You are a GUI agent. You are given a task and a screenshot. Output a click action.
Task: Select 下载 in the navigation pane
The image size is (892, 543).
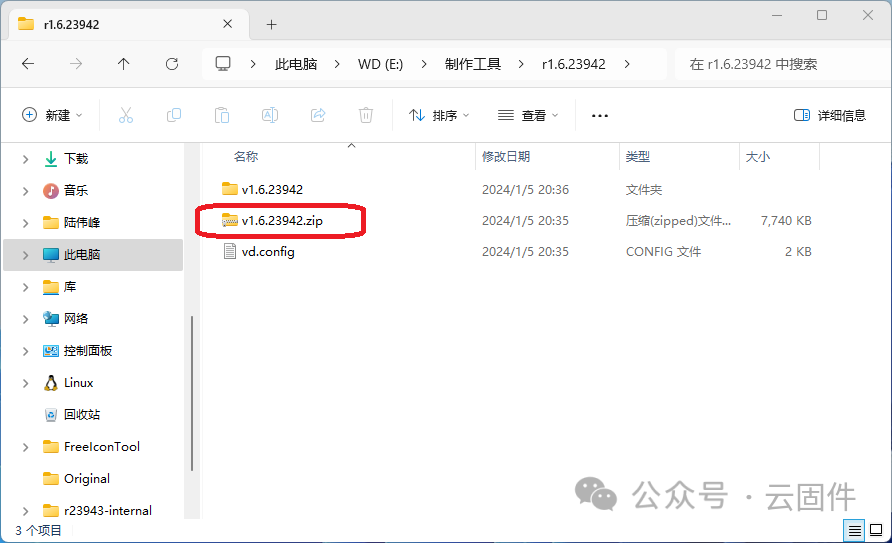click(x=76, y=159)
